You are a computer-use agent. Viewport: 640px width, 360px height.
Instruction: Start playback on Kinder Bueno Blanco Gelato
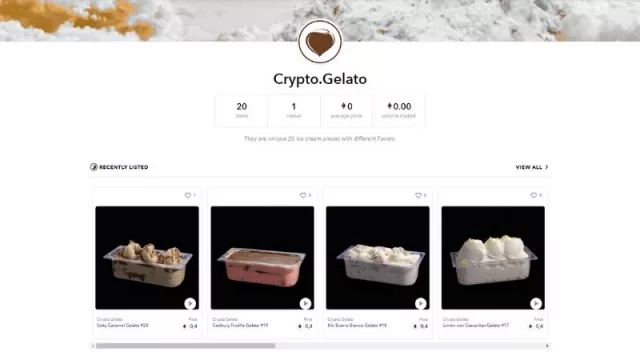[420, 303]
